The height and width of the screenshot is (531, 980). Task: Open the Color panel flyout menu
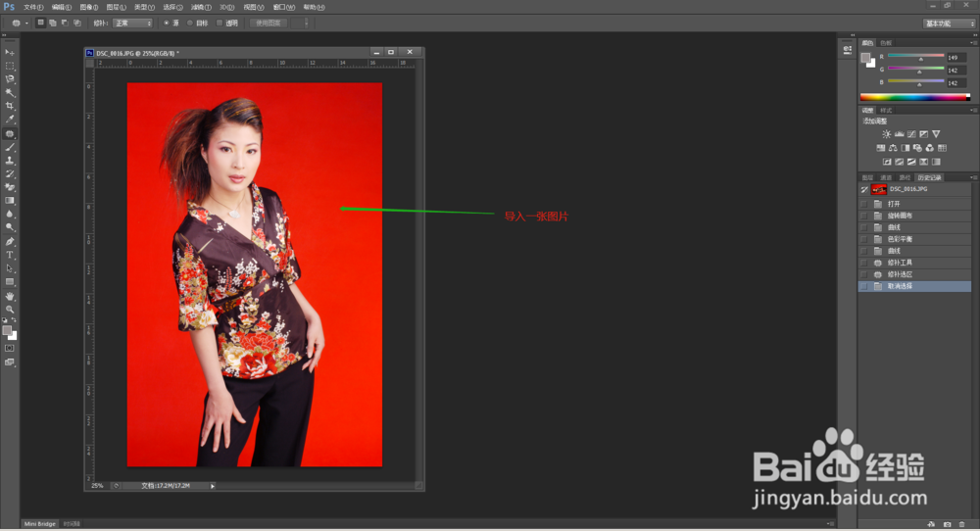972,43
